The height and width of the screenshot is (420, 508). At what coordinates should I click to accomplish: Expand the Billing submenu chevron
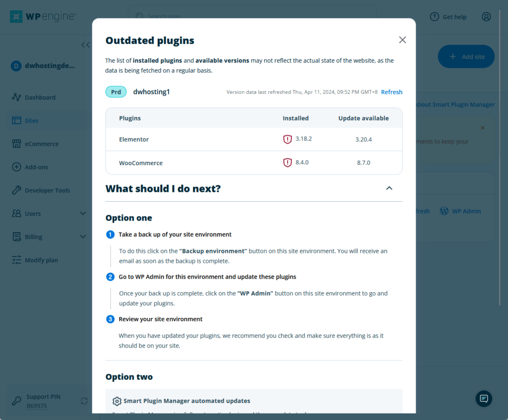pyautogui.click(x=83, y=237)
